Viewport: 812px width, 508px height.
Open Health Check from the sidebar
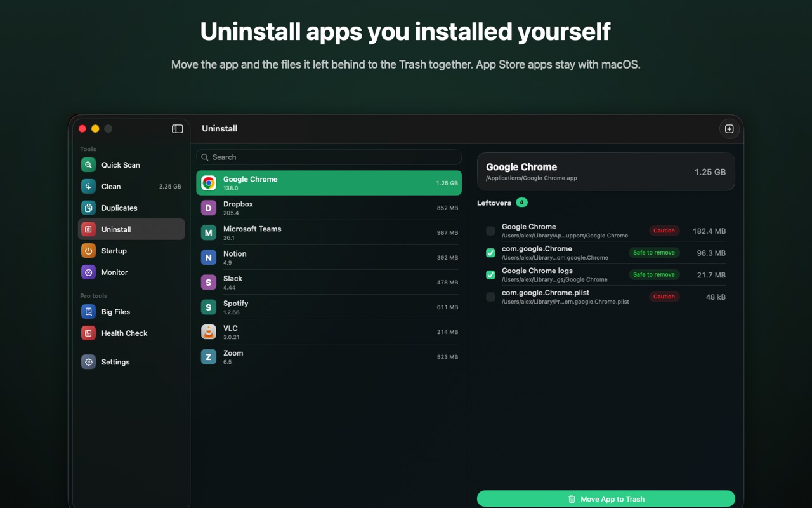pos(131,333)
